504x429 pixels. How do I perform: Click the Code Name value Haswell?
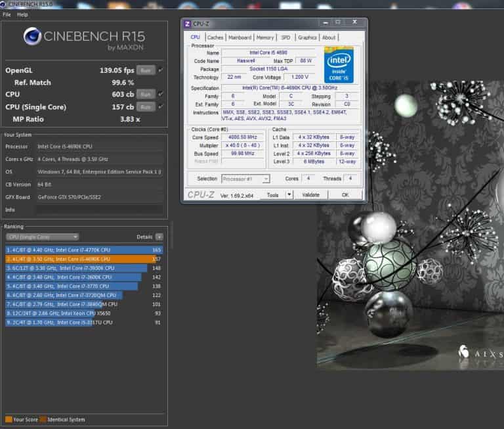point(245,61)
